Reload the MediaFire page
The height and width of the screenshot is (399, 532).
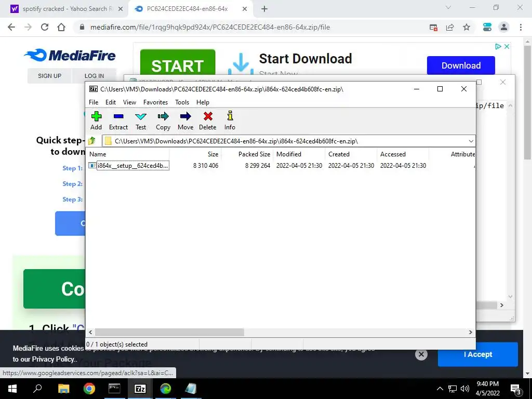pyautogui.click(x=45, y=27)
